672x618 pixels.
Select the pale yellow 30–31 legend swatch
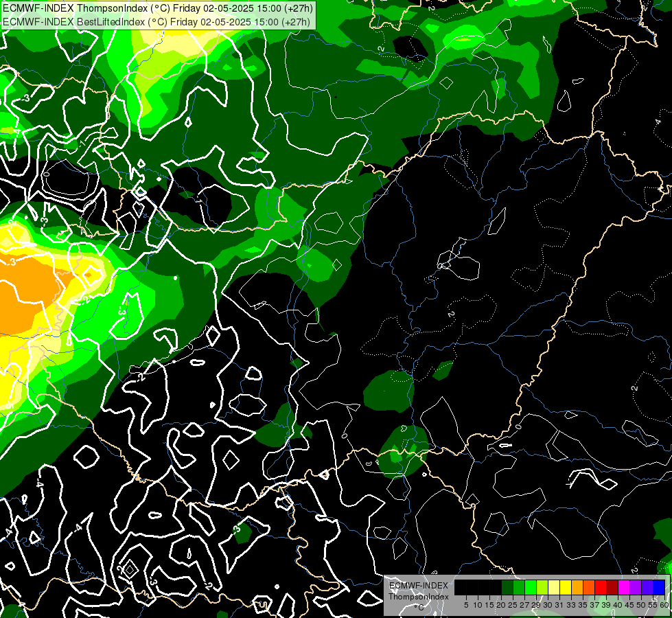[554, 587]
